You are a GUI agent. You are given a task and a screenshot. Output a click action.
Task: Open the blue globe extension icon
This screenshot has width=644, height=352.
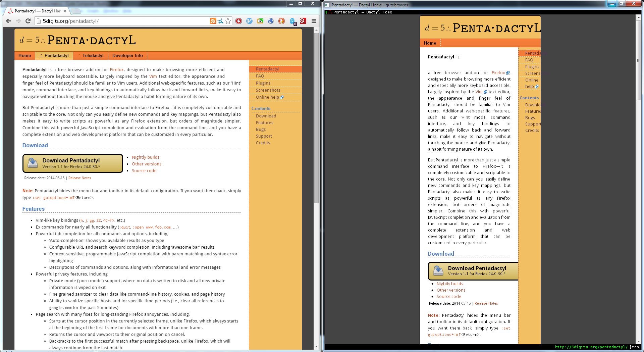[x=271, y=21]
